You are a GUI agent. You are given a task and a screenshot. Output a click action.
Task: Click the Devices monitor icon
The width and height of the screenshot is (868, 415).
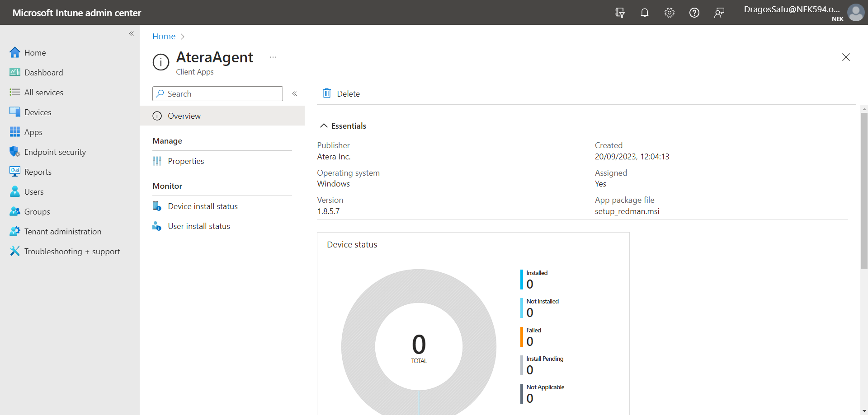point(15,112)
